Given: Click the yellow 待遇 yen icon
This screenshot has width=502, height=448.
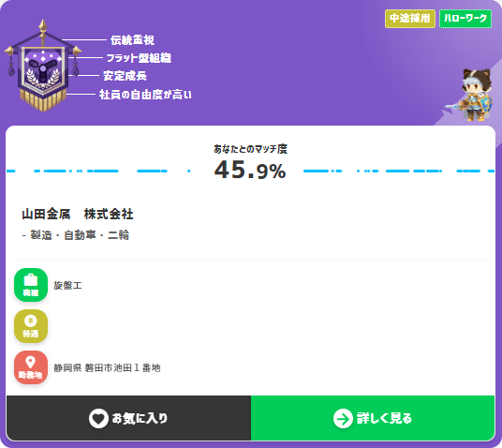Looking at the screenshot, I should pyautogui.click(x=31, y=326).
